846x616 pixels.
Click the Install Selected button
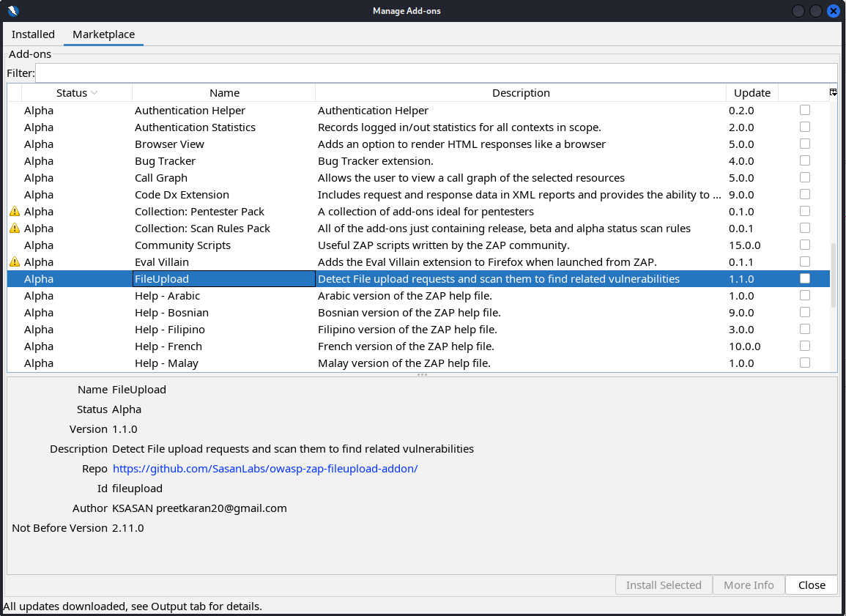pos(664,585)
